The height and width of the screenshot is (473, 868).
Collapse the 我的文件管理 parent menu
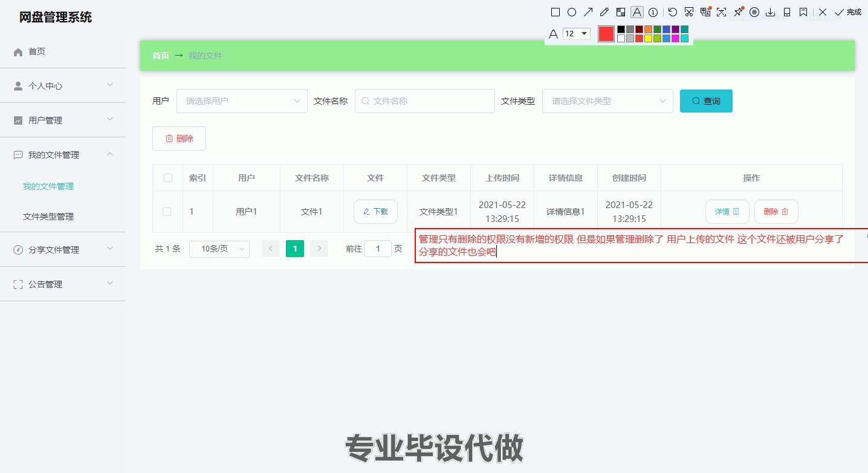pos(63,155)
